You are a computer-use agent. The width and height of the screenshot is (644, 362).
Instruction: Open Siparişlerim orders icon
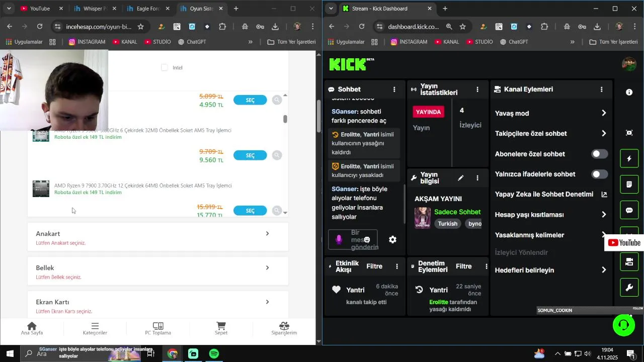coord(284,329)
